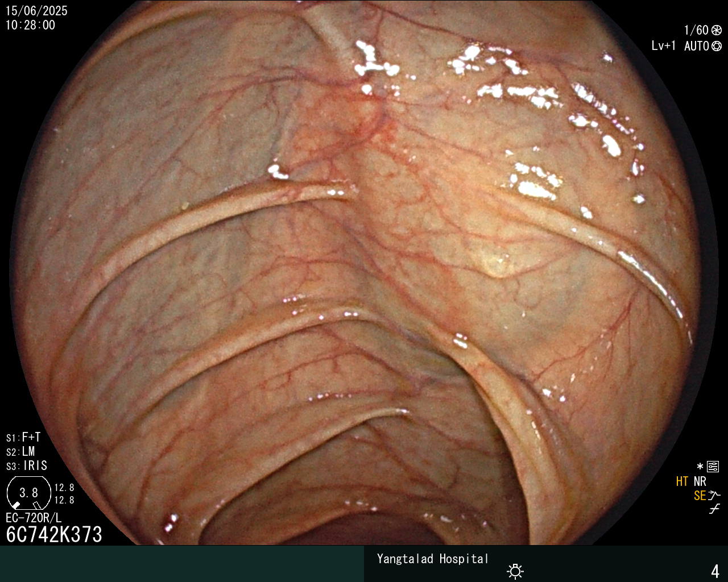Select the yellow SE indicator

(x=700, y=496)
